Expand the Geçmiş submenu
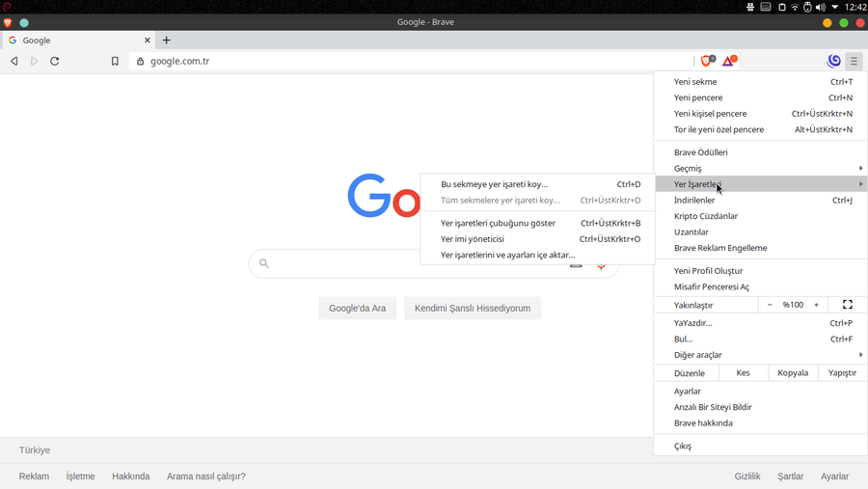Image resolution: width=868 pixels, height=489 pixels. (761, 169)
